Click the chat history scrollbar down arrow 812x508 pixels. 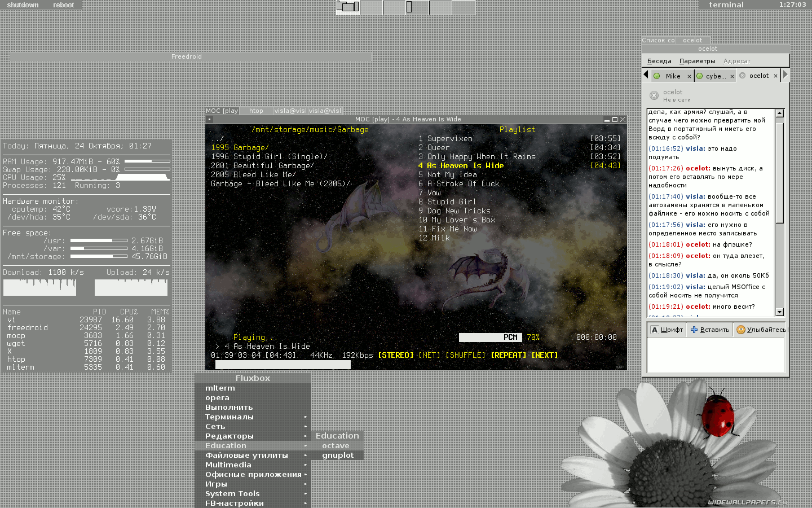pyautogui.click(x=780, y=312)
